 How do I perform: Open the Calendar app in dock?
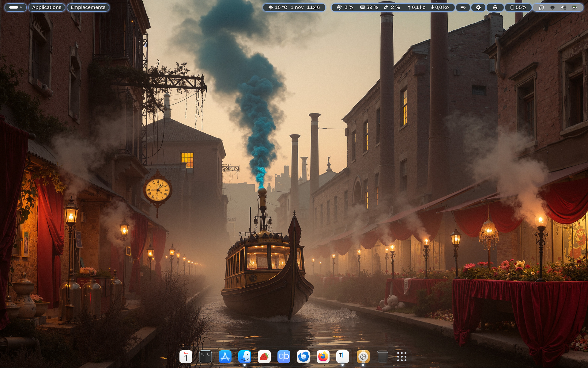186,357
